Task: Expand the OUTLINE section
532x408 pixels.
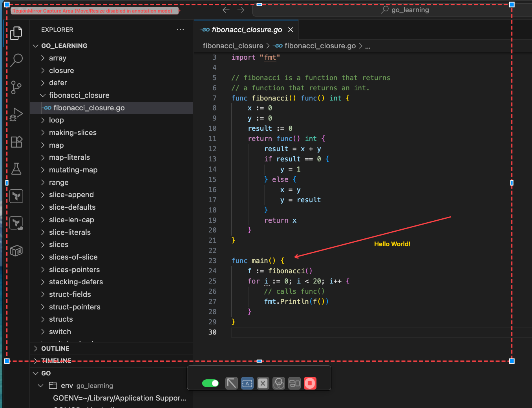Action: pyautogui.click(x=55, y=349)
